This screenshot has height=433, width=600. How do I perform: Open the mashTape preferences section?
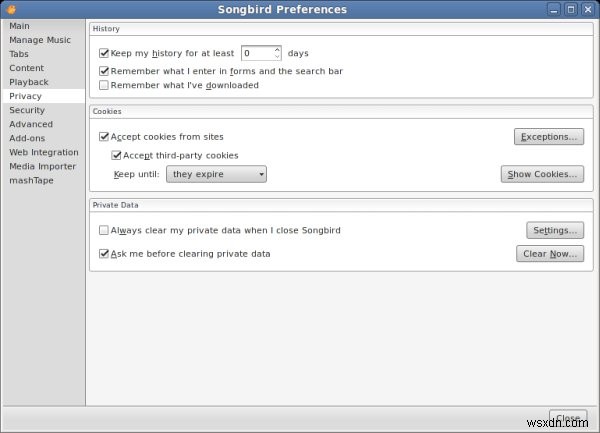click(31, 180)
